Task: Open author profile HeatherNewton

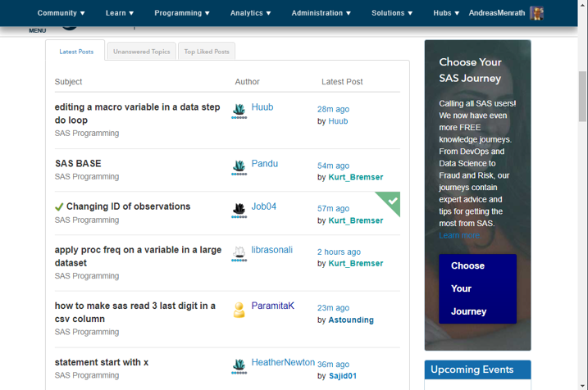Action: (x=283, y=362)
